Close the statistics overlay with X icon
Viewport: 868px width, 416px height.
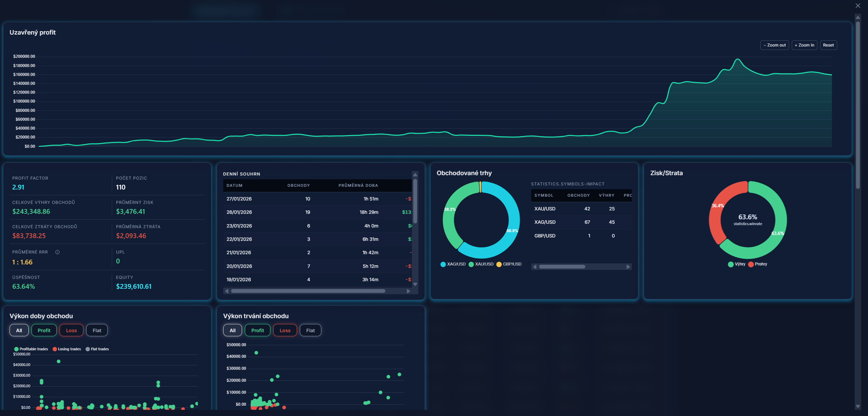[x=858, y=5]
